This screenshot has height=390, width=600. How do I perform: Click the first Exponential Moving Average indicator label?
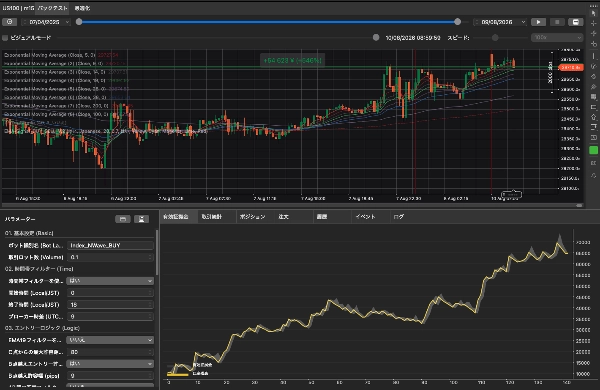click(x=50, y=55)
